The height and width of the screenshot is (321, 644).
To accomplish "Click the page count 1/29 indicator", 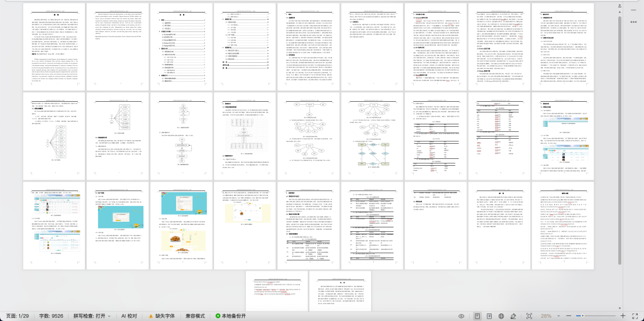I will [x=17, y=316].
